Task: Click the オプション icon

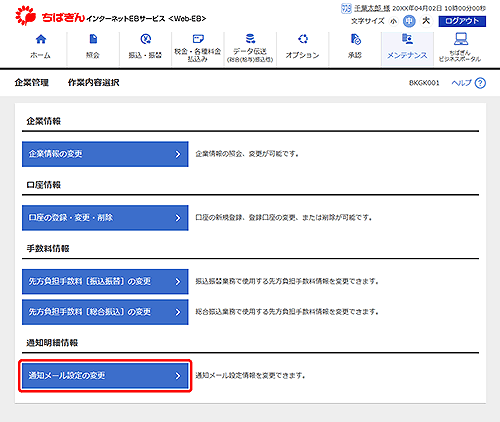Action: pyautogui.click(x=303, y=39)
